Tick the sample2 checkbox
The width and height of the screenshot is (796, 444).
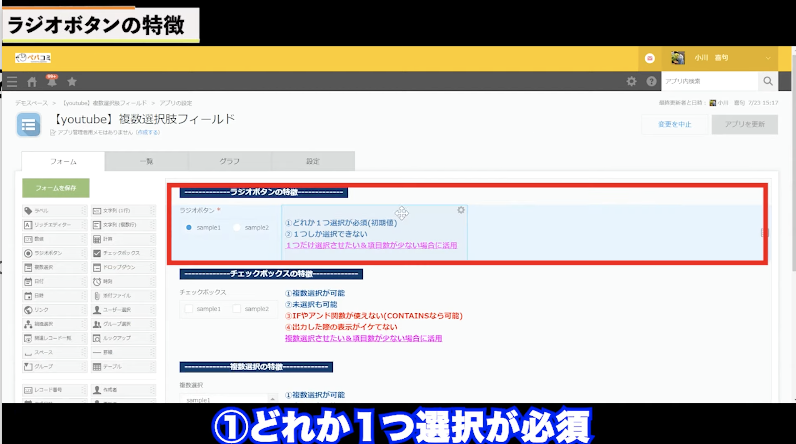[237, 310]
